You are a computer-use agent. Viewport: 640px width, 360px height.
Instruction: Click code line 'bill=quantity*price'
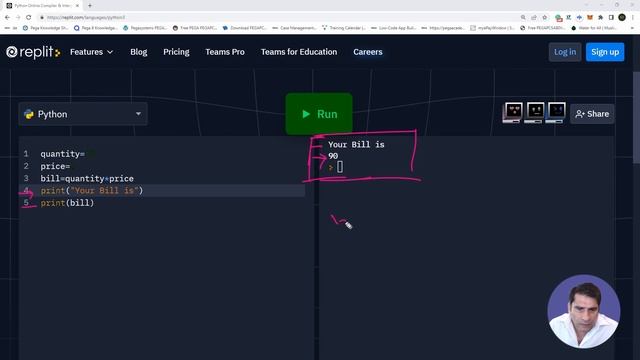click(87, 178)
